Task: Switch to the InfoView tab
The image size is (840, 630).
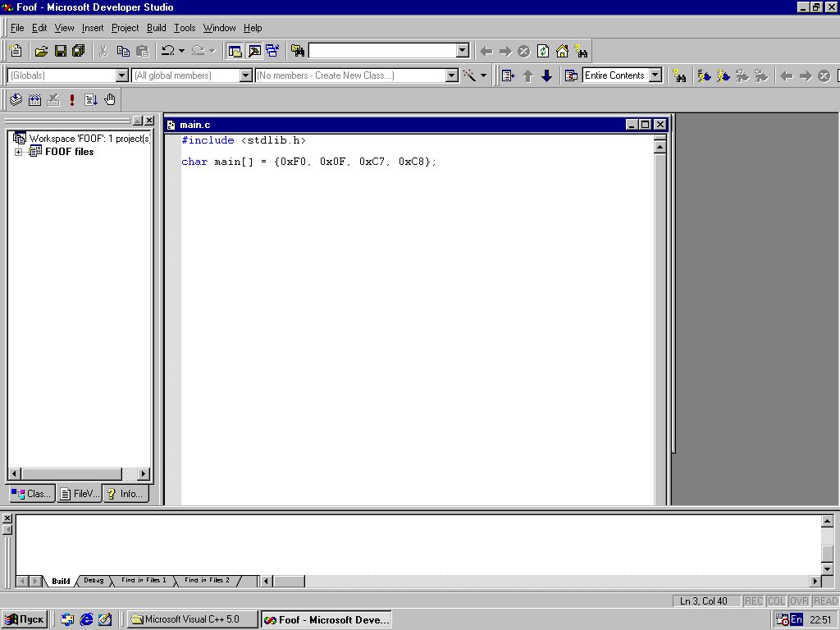Action: click(x=126, y=494)
